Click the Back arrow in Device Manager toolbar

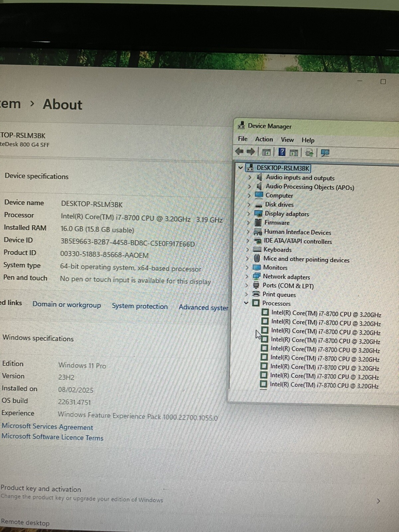point(239,152)
